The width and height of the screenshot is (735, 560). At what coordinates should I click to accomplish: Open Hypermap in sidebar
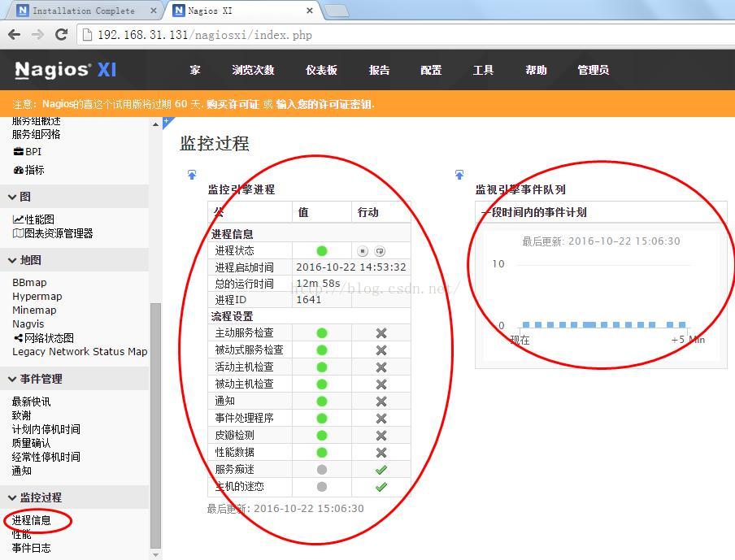(37, 297)
